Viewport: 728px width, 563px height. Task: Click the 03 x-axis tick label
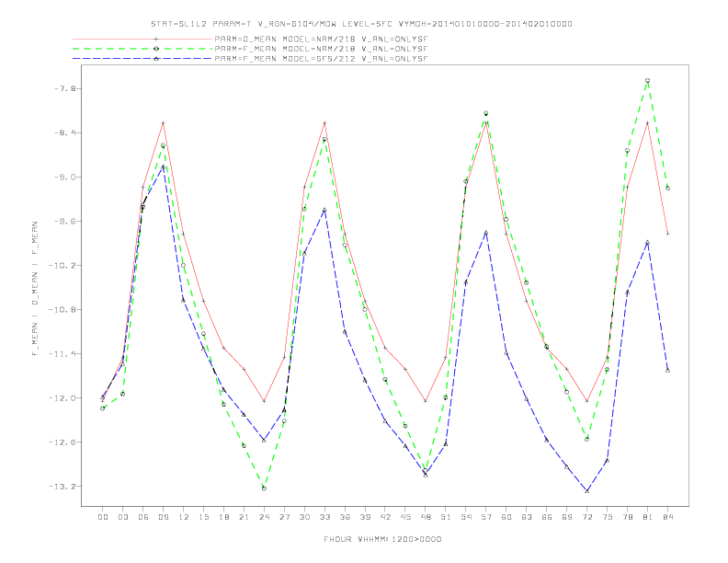(x=122, y=517)
